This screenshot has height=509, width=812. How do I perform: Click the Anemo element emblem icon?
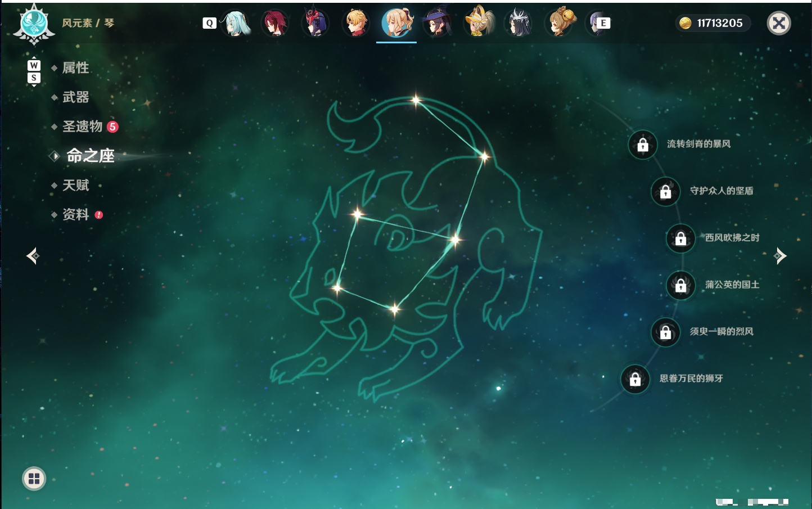[34, 24]
